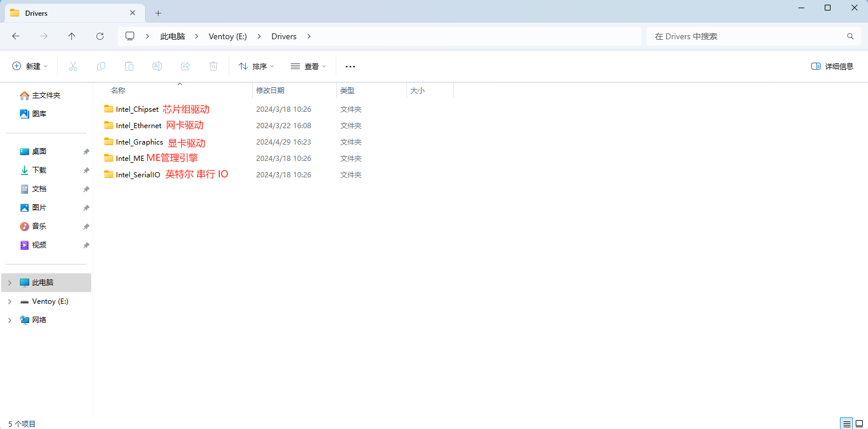Image resolution: width=868 pixels, height=429 pixels.
Task: Click the Delete trash icon
Action: click(x=213, y=66)
